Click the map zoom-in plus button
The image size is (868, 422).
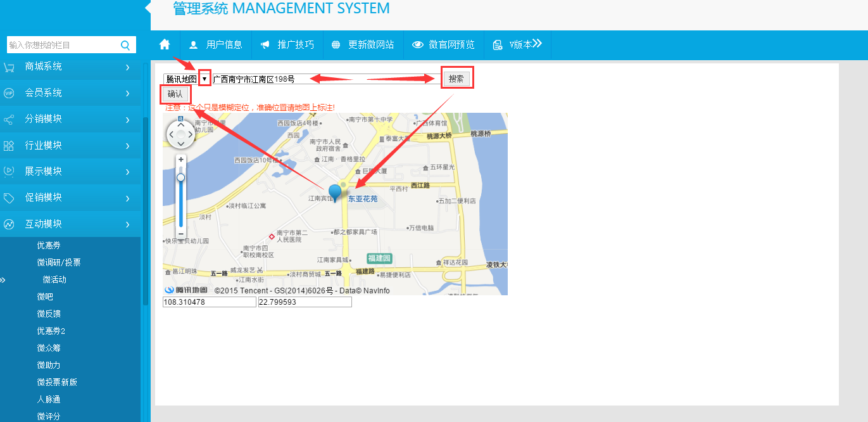pos(181,160)
